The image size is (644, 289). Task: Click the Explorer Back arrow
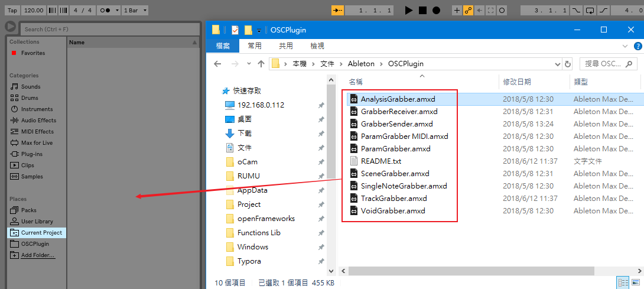[x=217, y=64]
